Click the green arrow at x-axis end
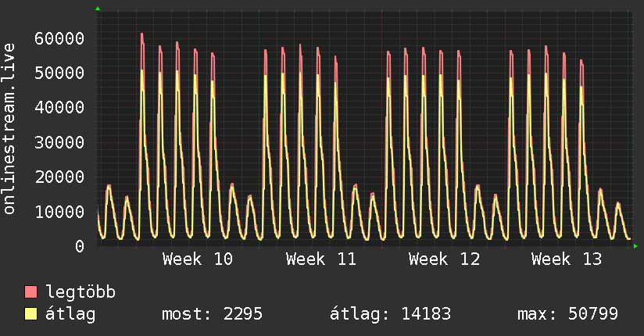 (x=635, y=246)
